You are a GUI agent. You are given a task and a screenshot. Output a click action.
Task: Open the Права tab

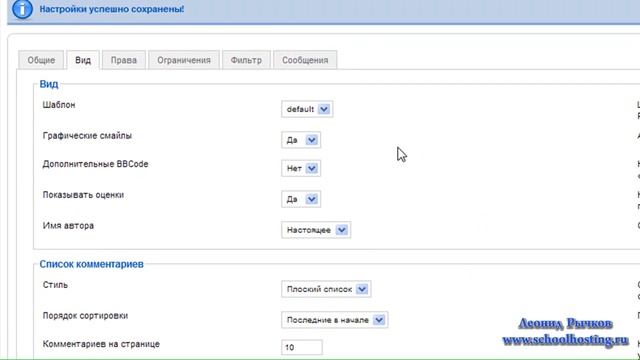pyautogui.click(x=124, y=60)
